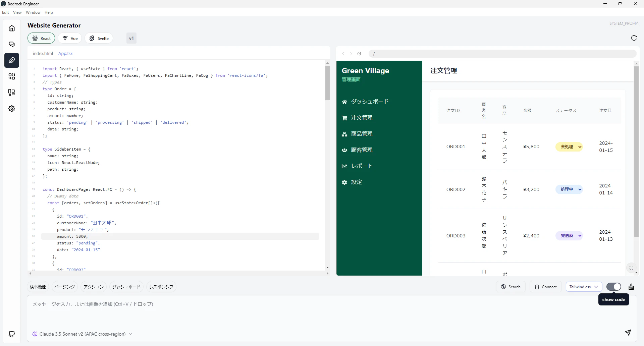Open the agent directory grid icon

(x=12, y=76)
